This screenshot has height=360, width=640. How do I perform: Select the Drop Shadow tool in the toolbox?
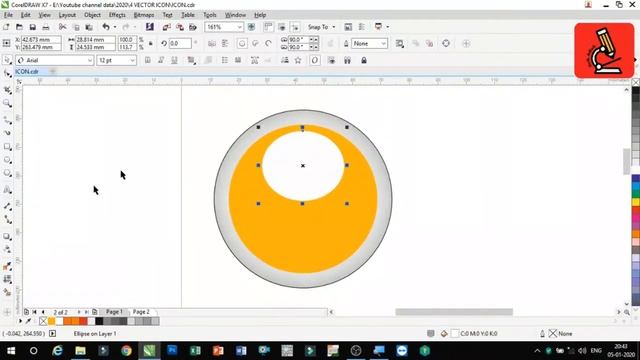coord(7,236)
